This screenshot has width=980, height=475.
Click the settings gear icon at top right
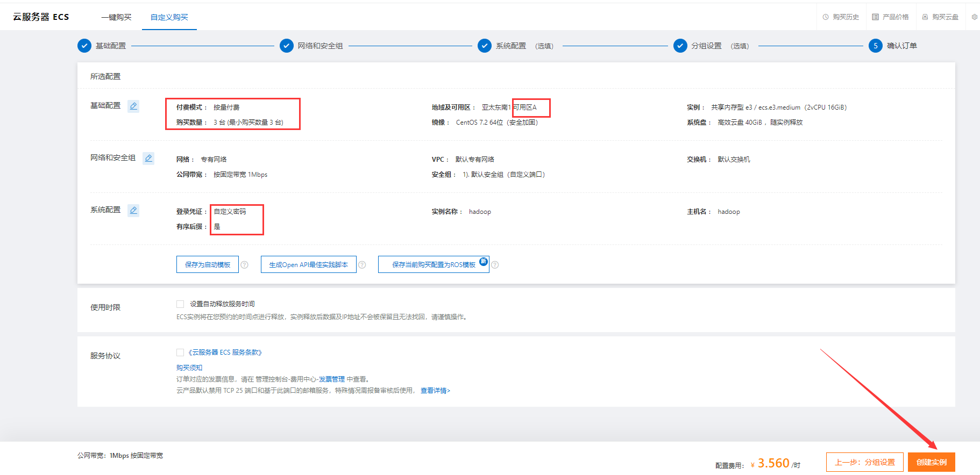(x=974, y=17)
